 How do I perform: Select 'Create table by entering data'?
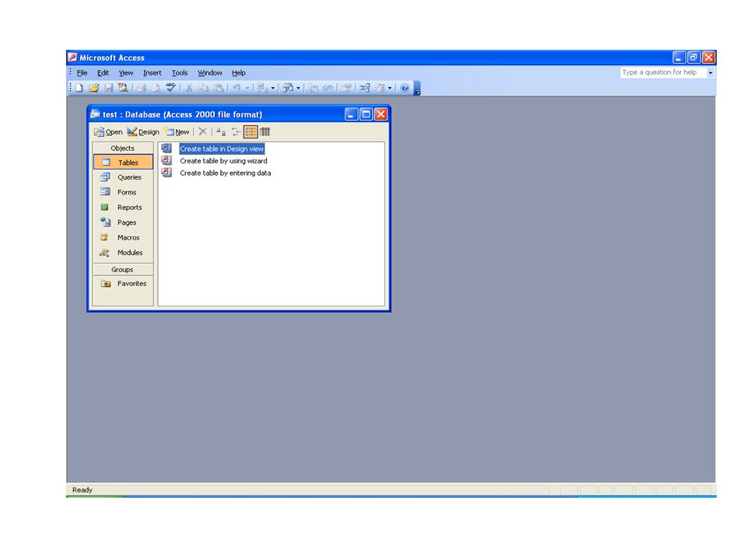click(226, 173)
